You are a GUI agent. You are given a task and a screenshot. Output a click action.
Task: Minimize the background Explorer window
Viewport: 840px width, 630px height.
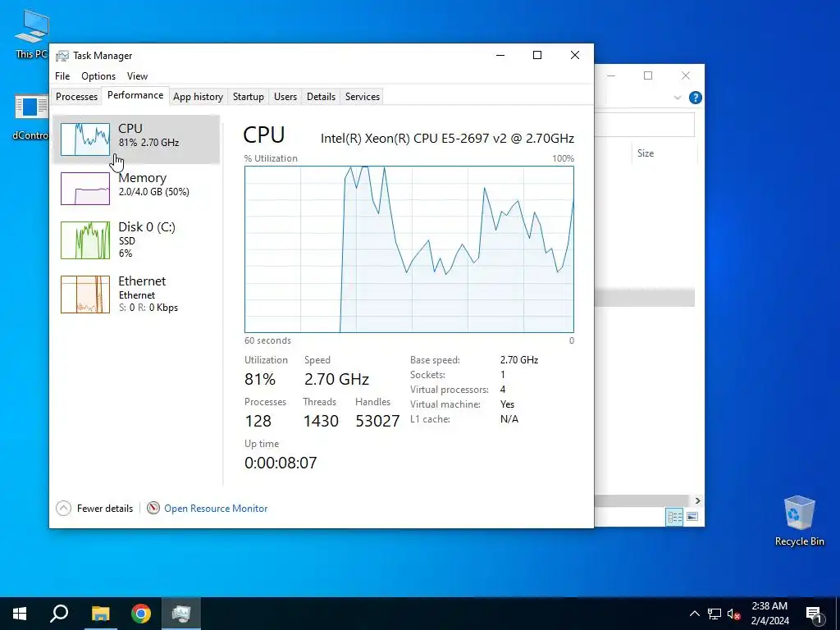(611, 75)
